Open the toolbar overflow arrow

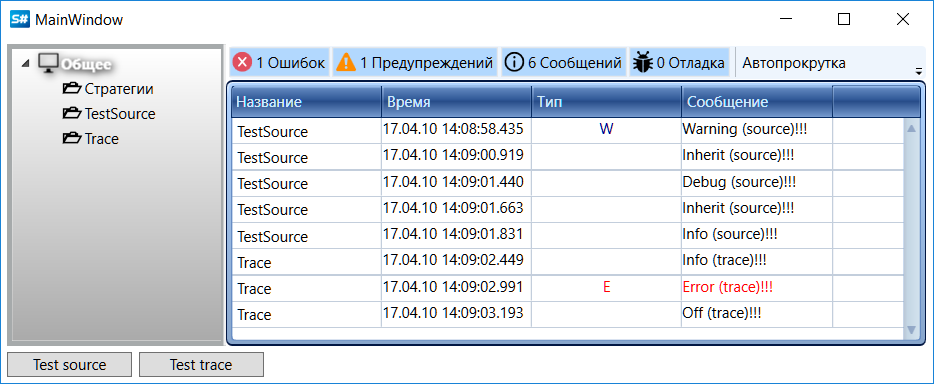[919, 71]
